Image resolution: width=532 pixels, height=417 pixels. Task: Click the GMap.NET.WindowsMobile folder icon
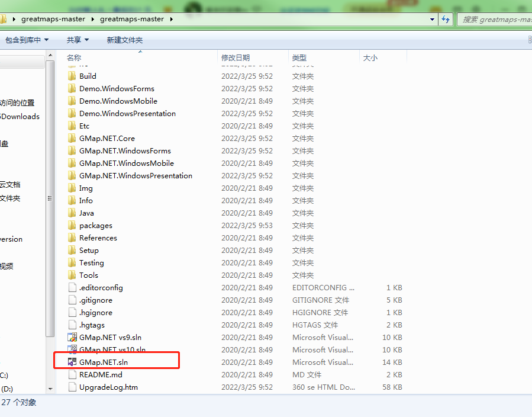click(72, 163)
